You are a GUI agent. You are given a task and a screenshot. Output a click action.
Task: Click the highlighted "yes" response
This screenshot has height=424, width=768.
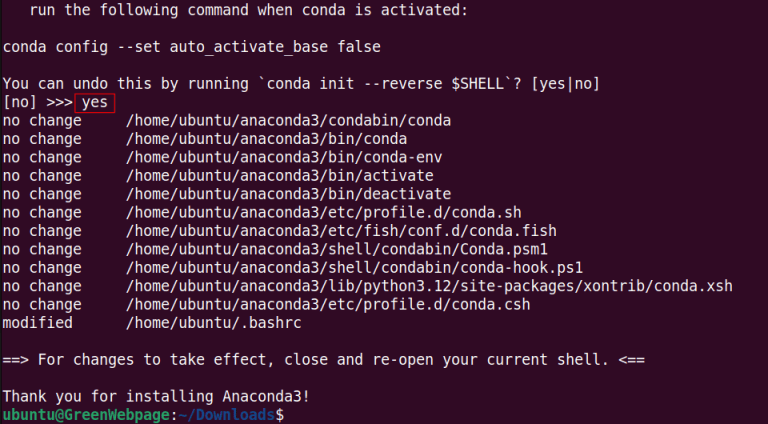click(x=94, y=102)
